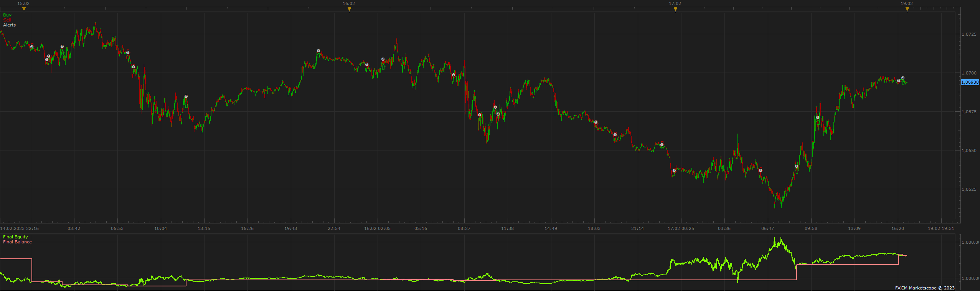
Task: Click the 10:04 time axis label
Action: click(161, 228)
